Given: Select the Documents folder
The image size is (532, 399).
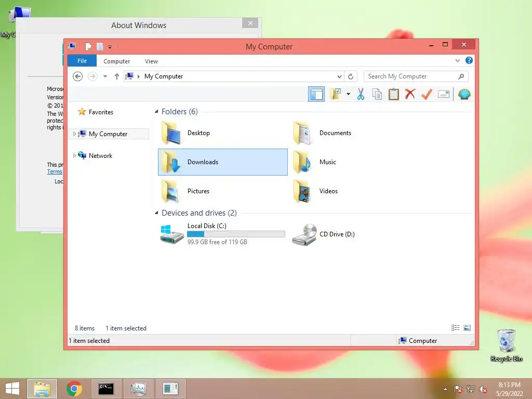Looking at the screenshot, I should tap(354, 133).
